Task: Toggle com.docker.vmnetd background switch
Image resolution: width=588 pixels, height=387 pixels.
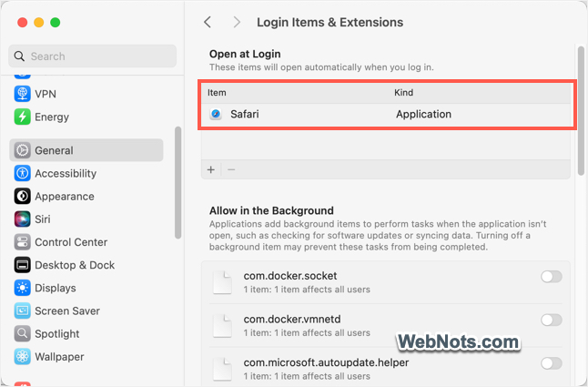Action: click(552, 320)
